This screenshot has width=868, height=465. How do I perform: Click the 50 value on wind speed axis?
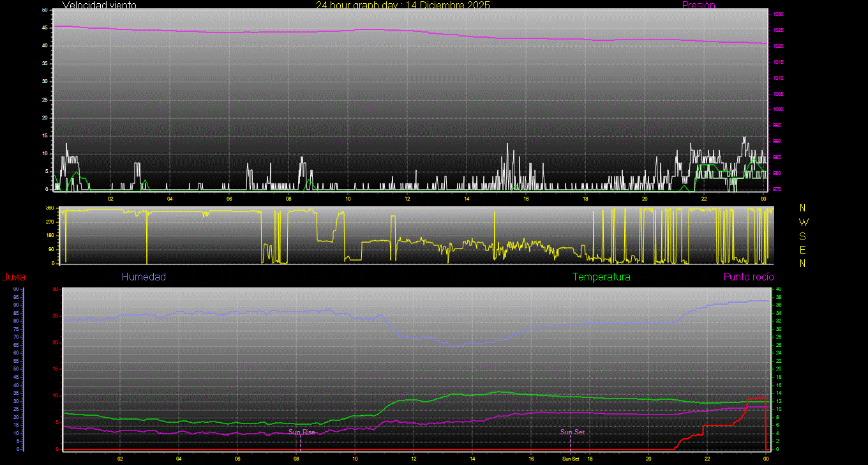pos(44,10)
